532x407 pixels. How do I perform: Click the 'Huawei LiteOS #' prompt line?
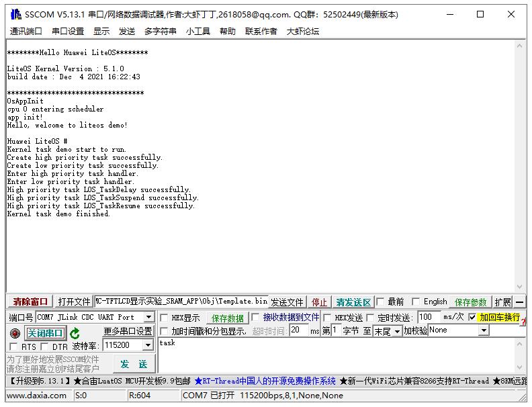coord(38,141)
